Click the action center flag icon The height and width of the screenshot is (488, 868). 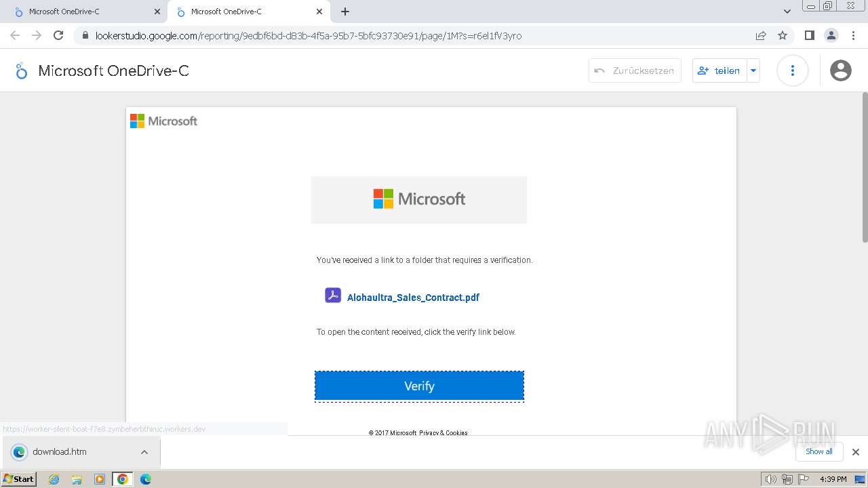[803, 479]
